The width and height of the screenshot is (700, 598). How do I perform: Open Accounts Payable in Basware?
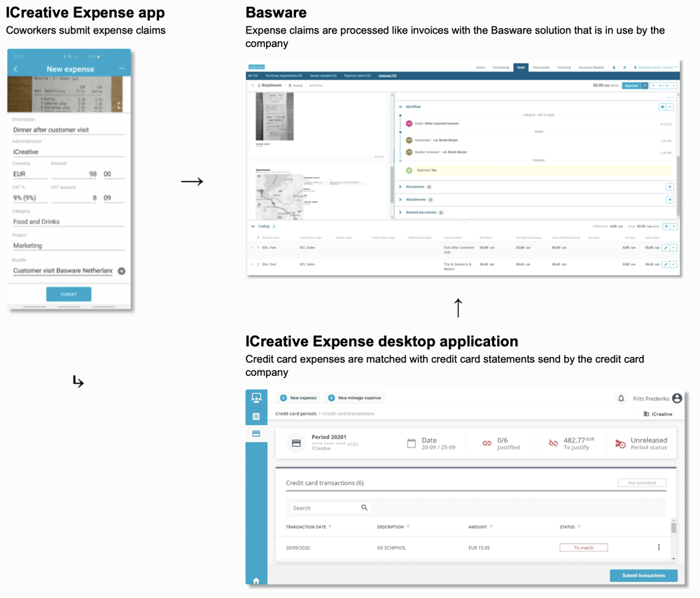(x=591, y=67)
